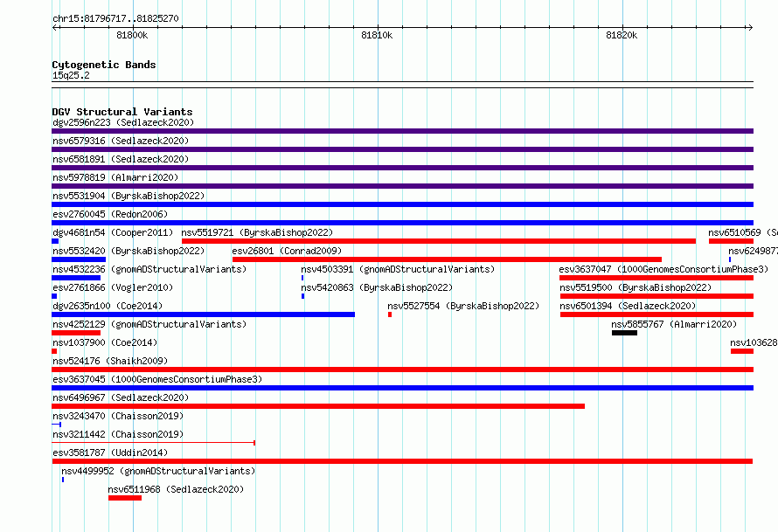Click the blue bar for nsv5531904
778x532 pixels.
402,204
